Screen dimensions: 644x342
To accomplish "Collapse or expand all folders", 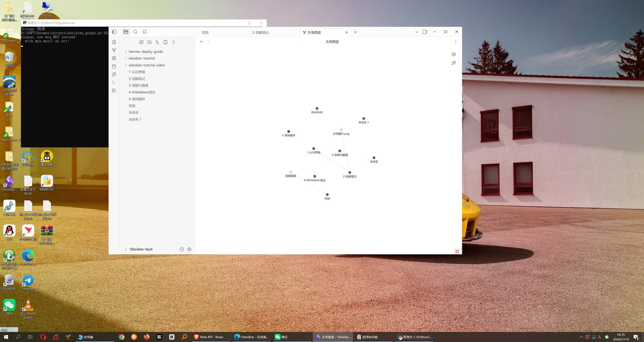I will click(174, 42).
